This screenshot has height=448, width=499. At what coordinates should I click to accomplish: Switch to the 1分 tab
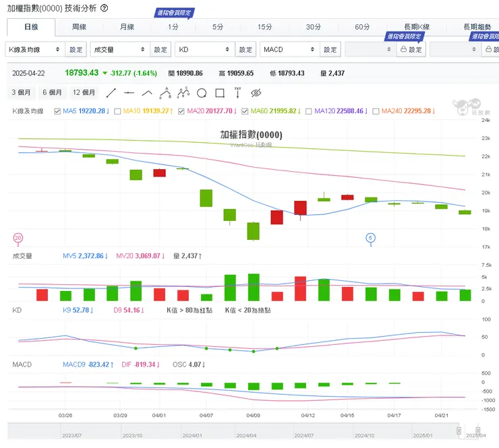coord(173,27)
